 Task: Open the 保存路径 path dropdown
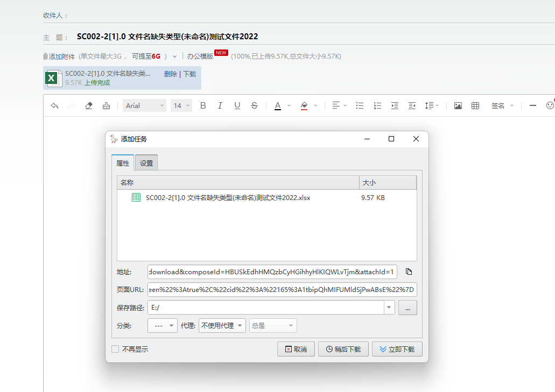(388, 307)
